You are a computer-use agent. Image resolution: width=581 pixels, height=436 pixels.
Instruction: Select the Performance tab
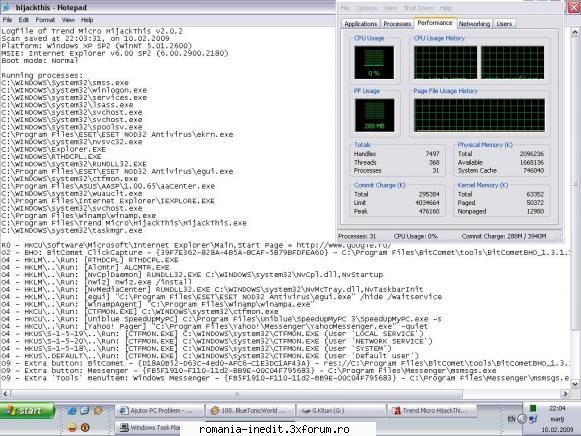point(435,23)
